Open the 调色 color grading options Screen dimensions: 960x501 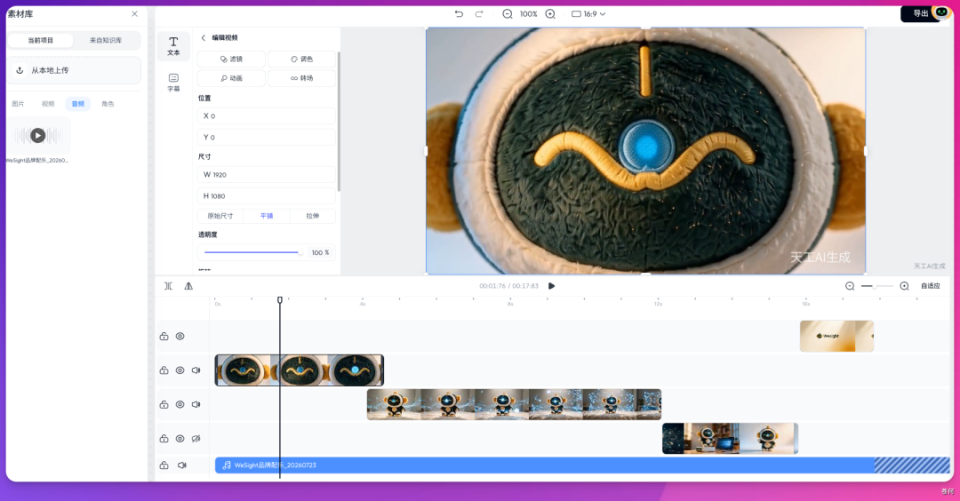pyautogui.click(x=302, y=59)
